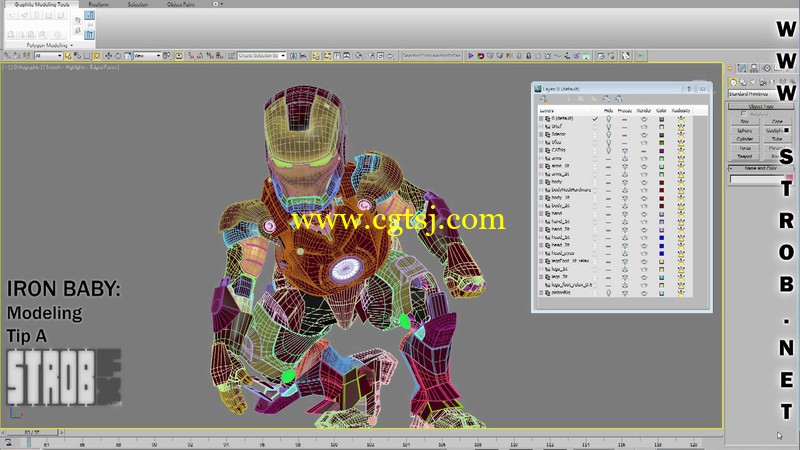Select the Shapes category icon

point(743,82)
